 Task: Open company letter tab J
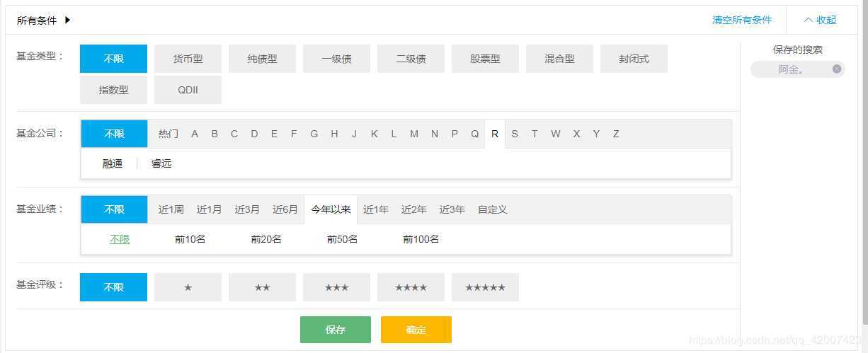click(x=354, y=134)
